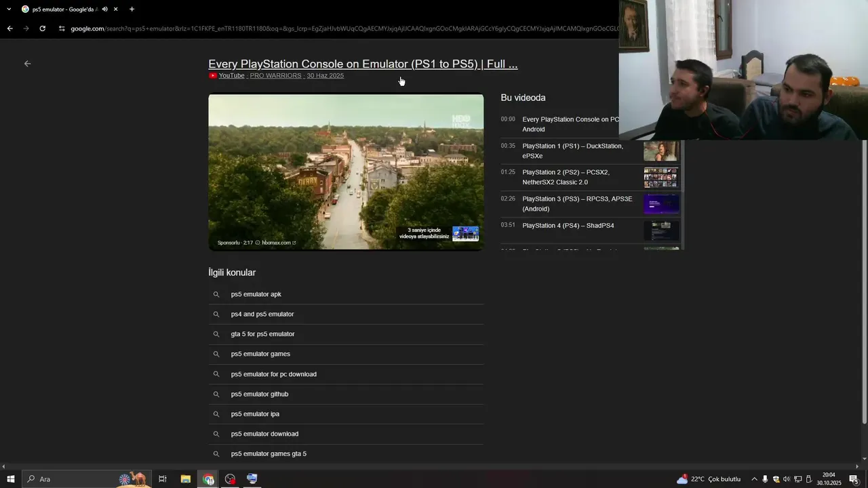Screen dimensions: 868x488
Task: Search related ps5 emulator games gta 5
Action: coord(346,454)
